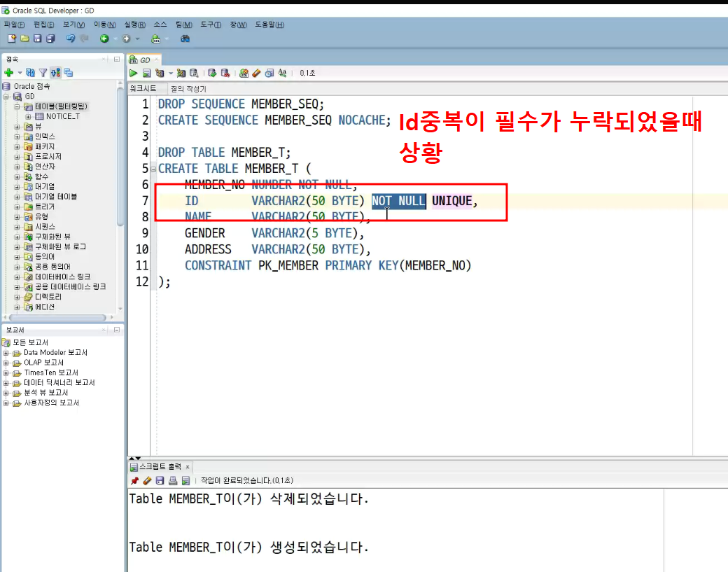Click the Explain Plan icon

[160, 73]
